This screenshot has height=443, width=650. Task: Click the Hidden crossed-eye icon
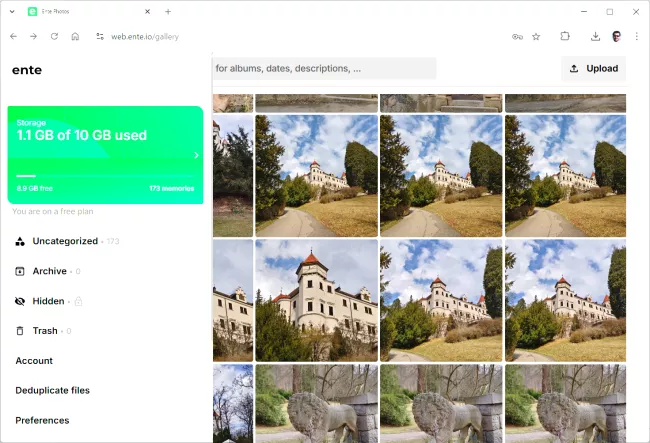click(20, 301)
